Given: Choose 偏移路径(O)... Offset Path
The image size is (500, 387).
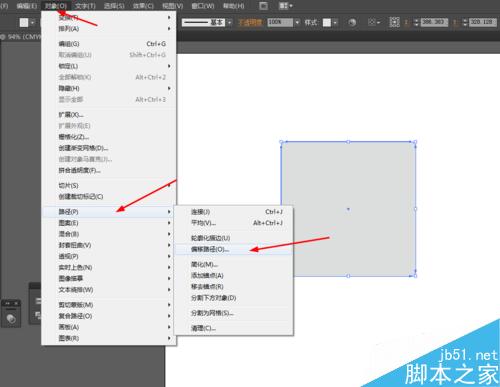Looking at the screenshot, I should pos(234,249).
